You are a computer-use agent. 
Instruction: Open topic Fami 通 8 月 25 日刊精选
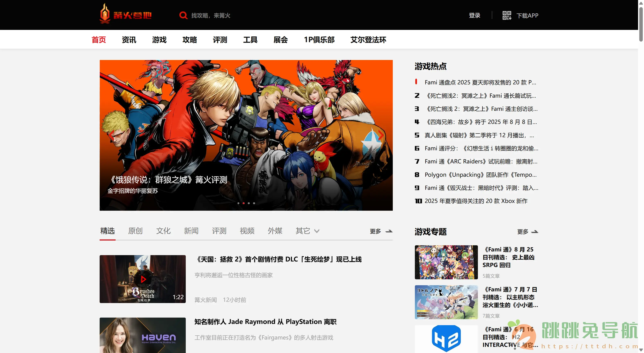(x=508, y=257)
